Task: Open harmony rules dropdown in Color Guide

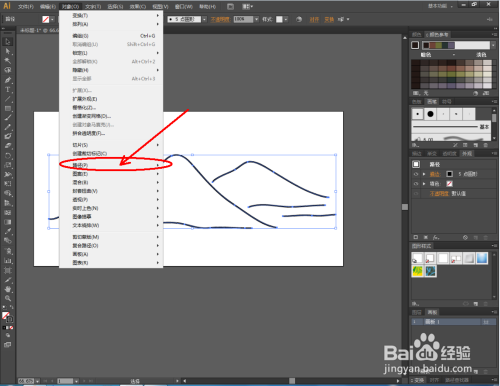Action: (493, 45)
